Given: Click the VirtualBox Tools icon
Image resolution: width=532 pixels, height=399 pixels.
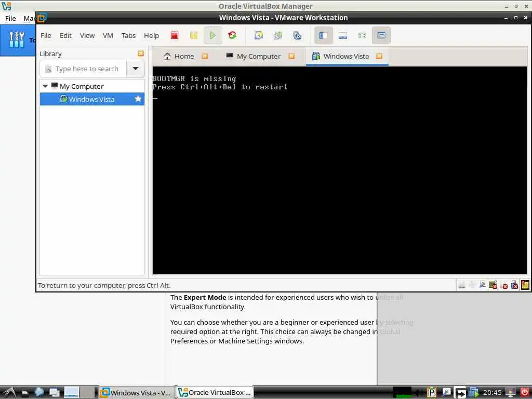Looking at the screenshot, I should point(17,39).
